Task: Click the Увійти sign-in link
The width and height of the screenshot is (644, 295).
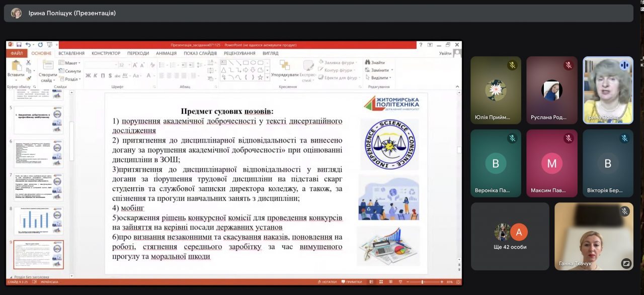Action: click(445, 53)
